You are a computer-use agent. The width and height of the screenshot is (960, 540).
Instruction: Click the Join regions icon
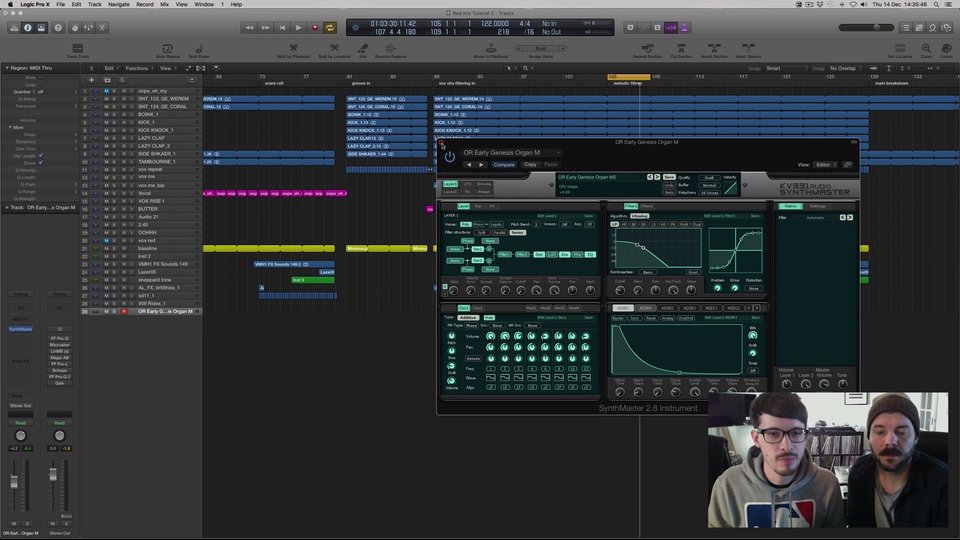pyautogui.click(x=363, y=48)
